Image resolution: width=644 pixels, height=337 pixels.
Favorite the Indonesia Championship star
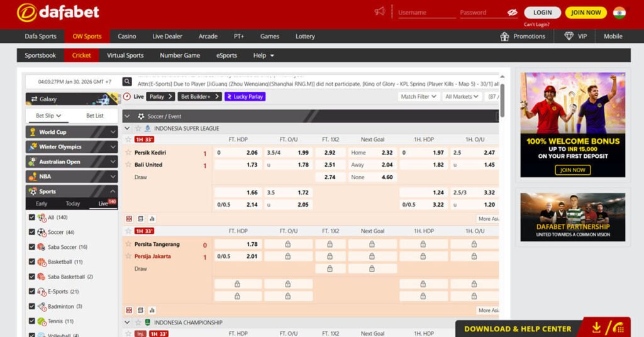pyautogui.click(x=138, y=323)
